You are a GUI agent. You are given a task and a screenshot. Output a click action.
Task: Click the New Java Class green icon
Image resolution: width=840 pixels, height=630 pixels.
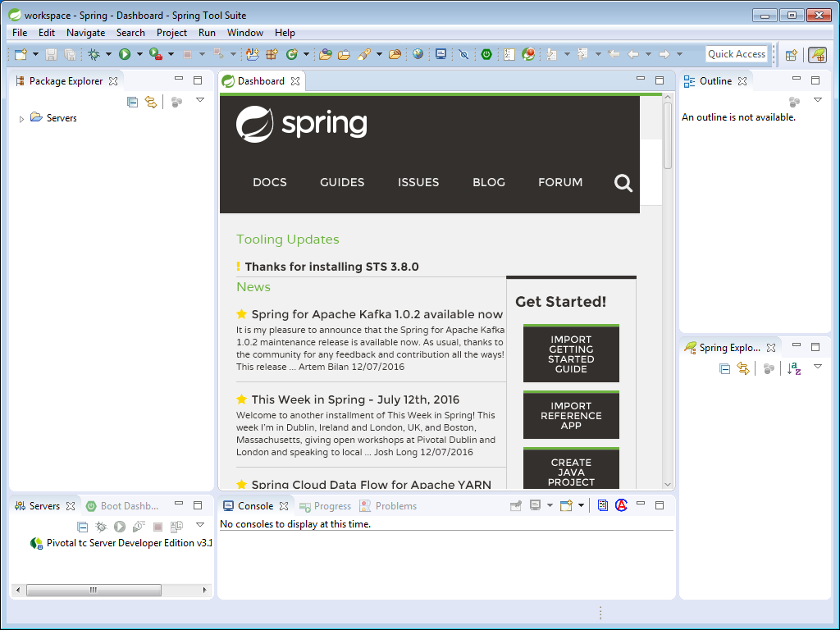(x=292, y=54)
